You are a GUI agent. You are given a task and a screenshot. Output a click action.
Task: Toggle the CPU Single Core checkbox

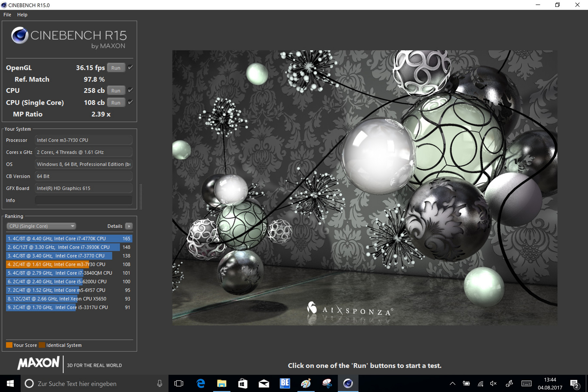[x=130, y=102]
